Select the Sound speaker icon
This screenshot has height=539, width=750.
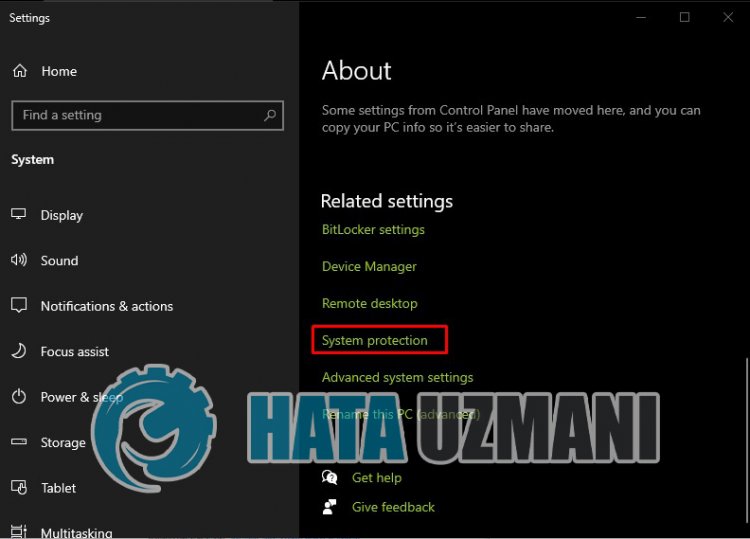tap(19, 260)
